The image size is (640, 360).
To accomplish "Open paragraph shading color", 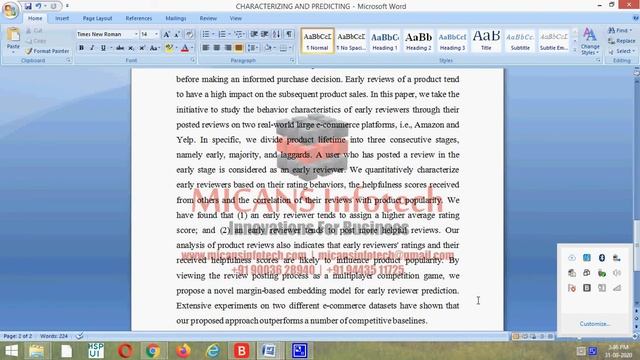I will (268, 48).
